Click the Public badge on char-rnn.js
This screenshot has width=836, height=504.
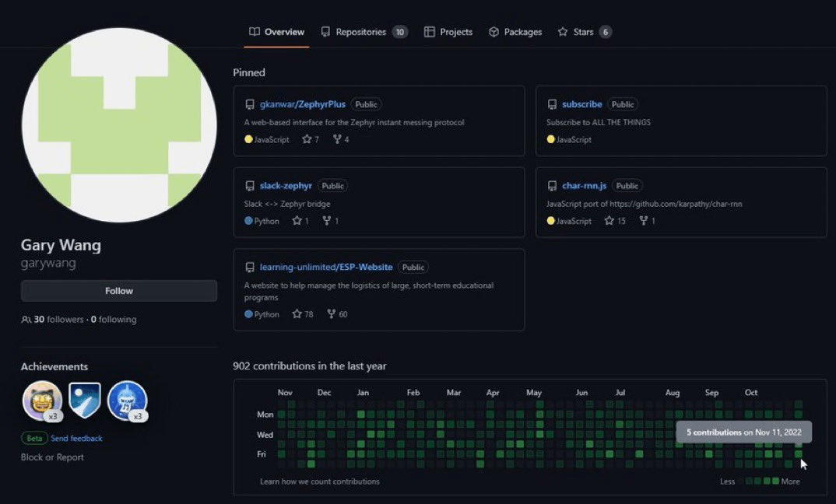coord(627,186)
